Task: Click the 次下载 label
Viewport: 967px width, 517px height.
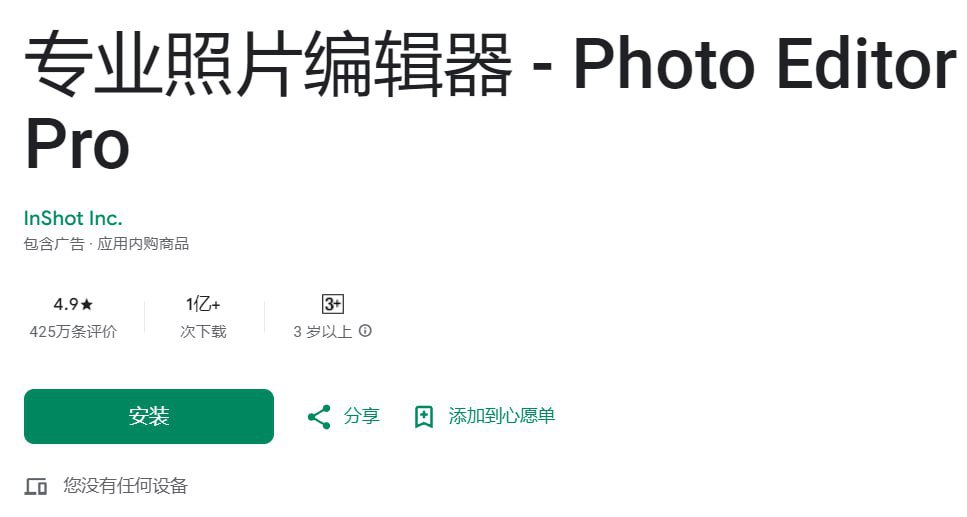Action: 203,332
